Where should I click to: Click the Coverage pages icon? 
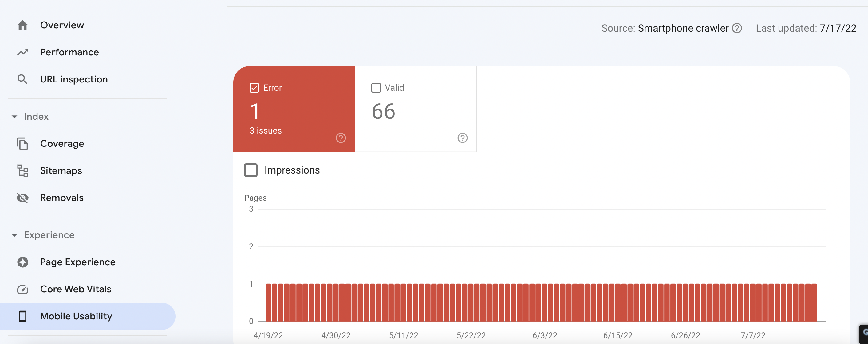pyautogui.click(x=22, y=144)
